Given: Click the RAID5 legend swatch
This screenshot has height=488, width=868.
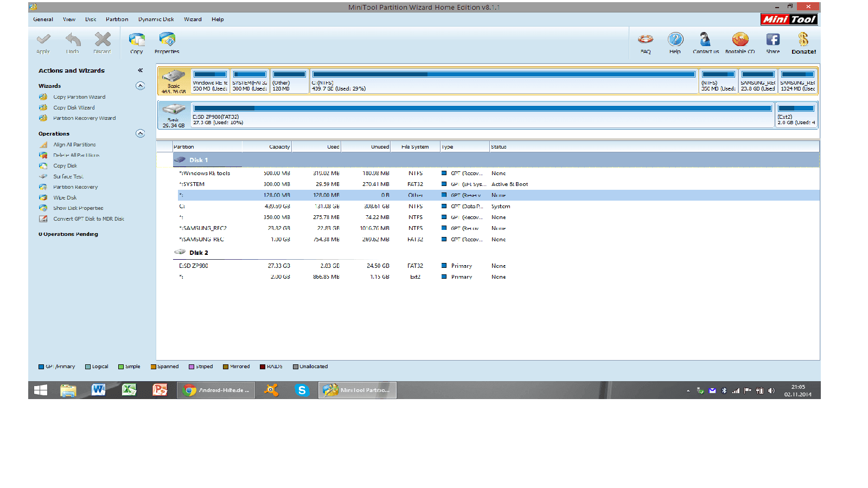Looking at the screenshot, I should click(263, 367).
